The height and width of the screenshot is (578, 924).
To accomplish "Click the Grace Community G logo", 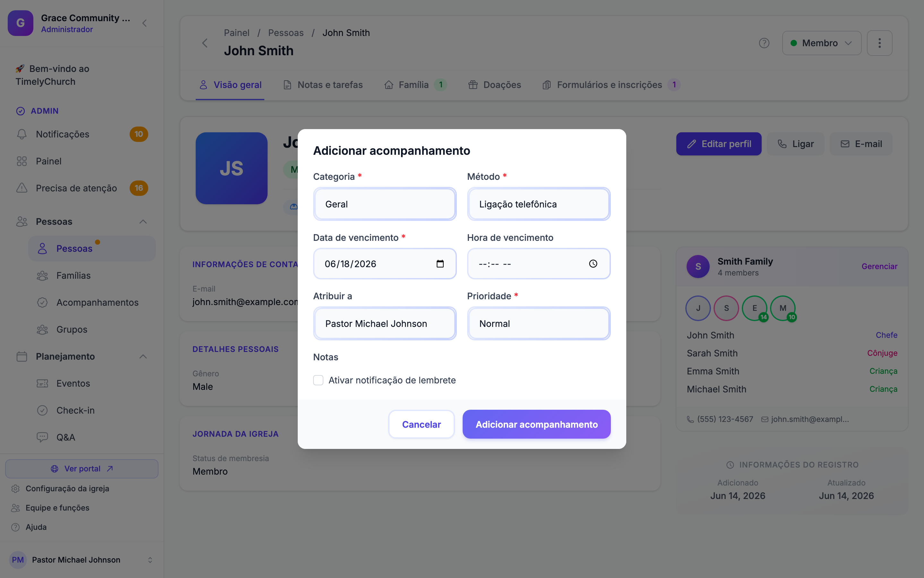I will (21, 23).
